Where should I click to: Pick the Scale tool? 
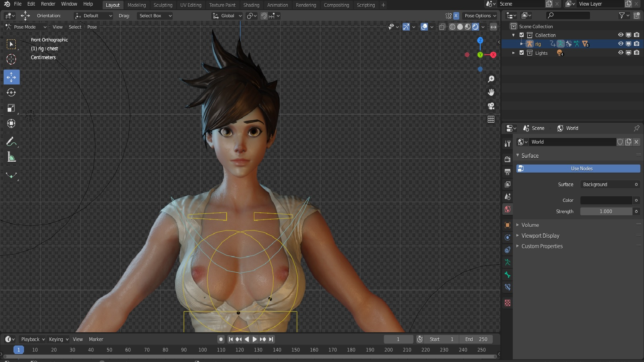click(11, 108)
